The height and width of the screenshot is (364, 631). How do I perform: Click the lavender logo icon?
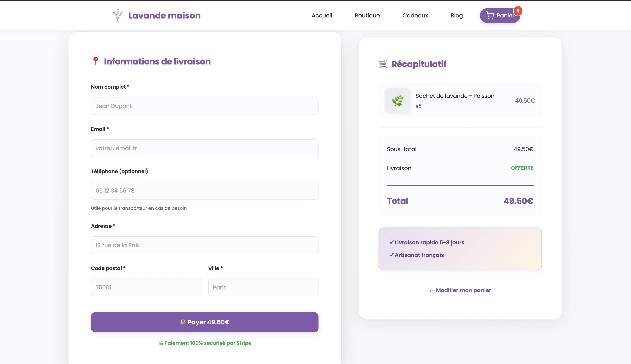point(118,16)
